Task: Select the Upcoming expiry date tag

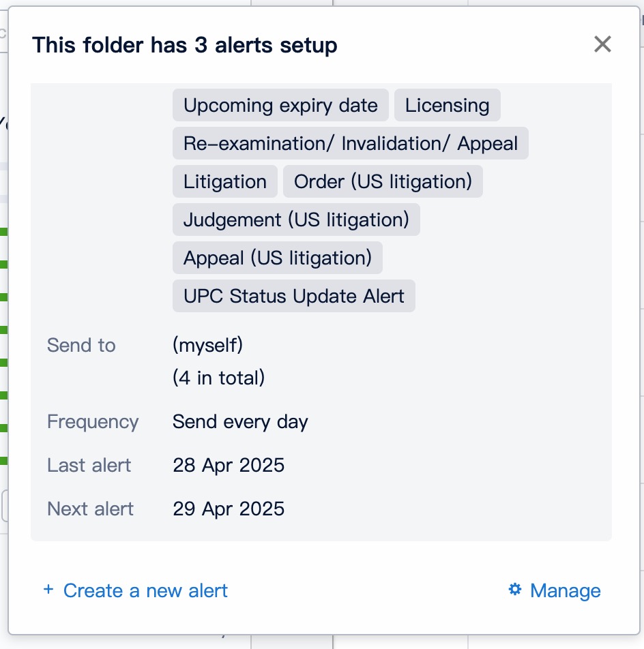Action: coord(280,106)
